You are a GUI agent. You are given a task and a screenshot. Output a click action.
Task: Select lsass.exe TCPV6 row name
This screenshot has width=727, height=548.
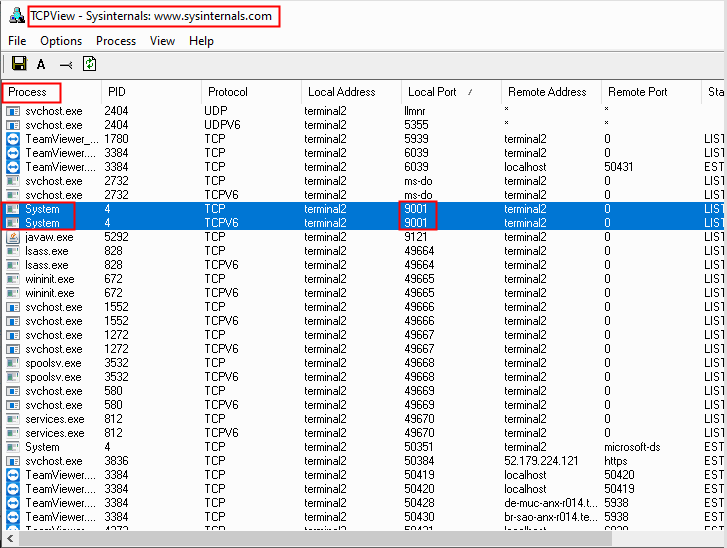pos(47,265)
